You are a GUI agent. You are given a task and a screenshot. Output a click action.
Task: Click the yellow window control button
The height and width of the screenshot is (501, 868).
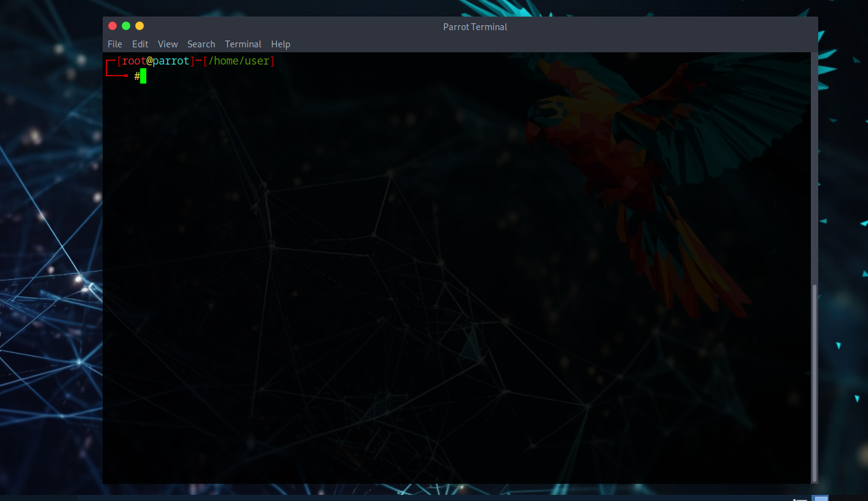[x=140, y=26]
